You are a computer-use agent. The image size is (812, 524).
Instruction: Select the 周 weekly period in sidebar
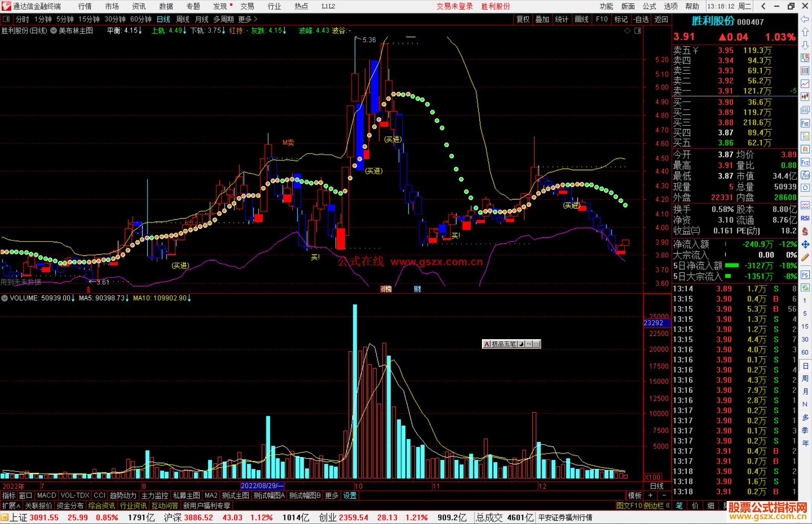click(805, 378)
